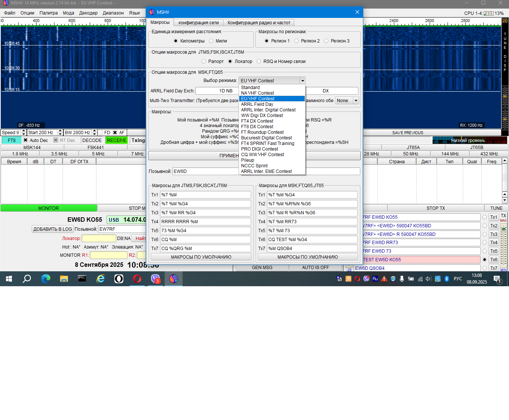
Task: Select the Мили distance unit radio button
Action: 211,41
